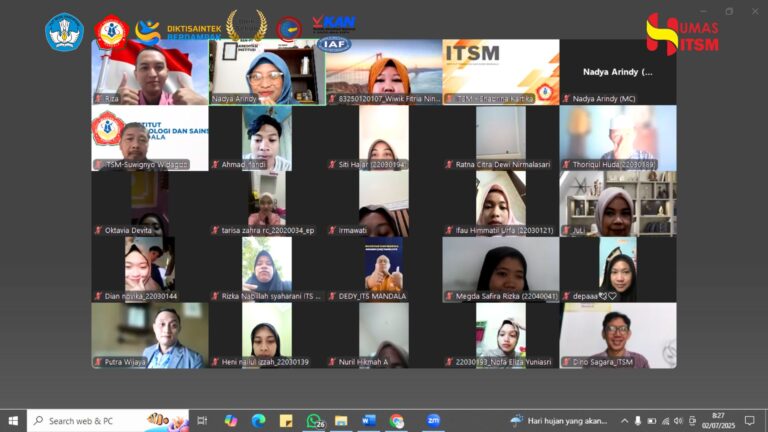Open the clock showing 8:27 02/07/2025

point(718,421)
